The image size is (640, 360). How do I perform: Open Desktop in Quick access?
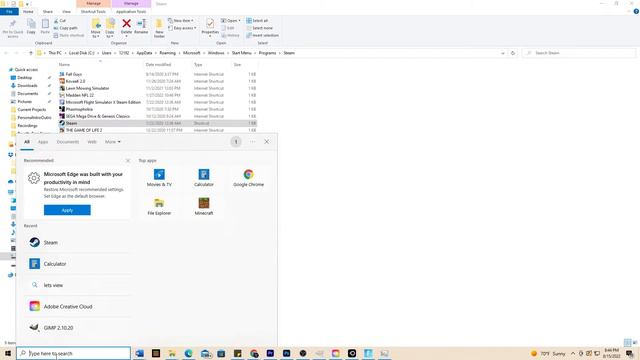[x=24, y=78]
